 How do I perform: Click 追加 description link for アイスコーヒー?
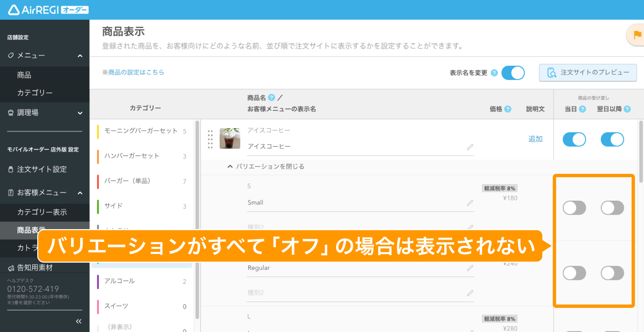coord(535,139)
